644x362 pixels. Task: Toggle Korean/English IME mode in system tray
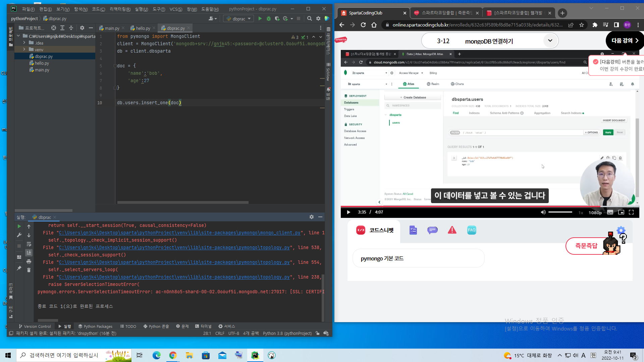click(593, 355)
